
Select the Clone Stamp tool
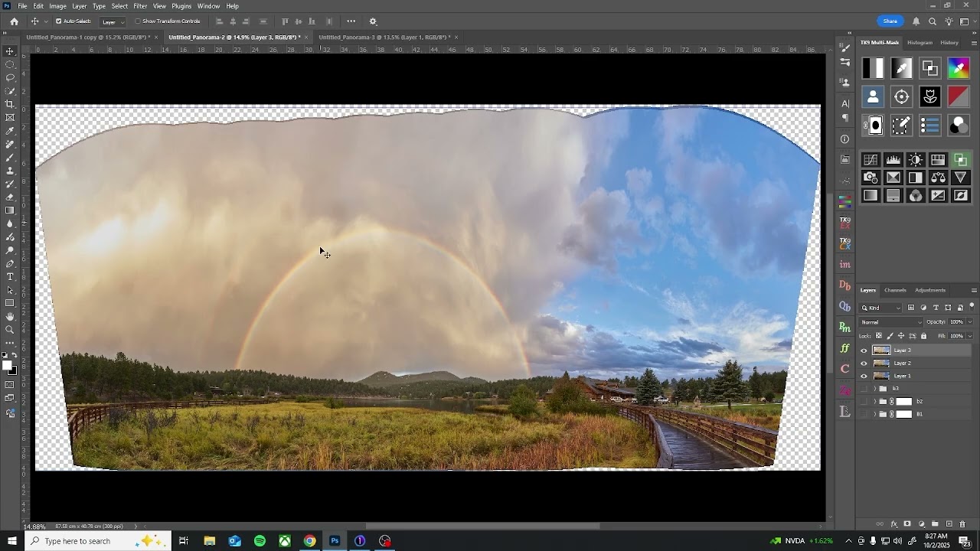tap(10, 171)
